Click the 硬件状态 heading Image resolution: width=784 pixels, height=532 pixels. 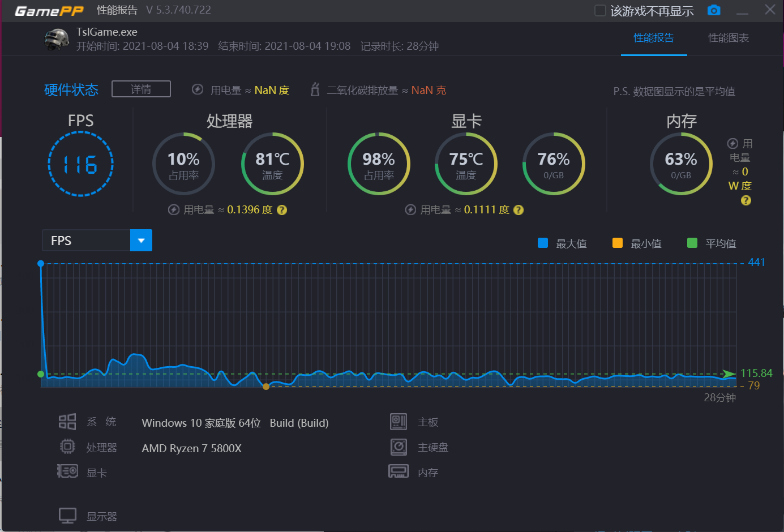point(71,89)
